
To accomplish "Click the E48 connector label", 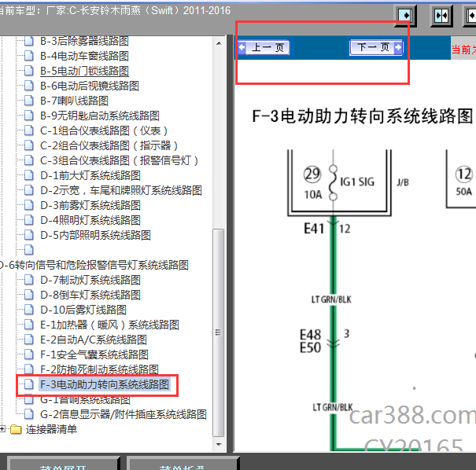I will [310, 335].
